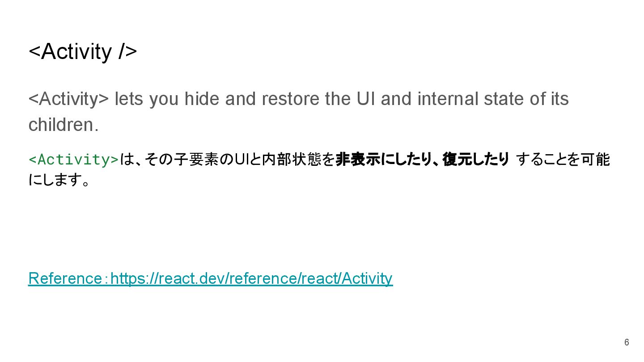The image size is (644, 362).
Task: Click the Japanese text "することを可能"
Action: [563, 160]
